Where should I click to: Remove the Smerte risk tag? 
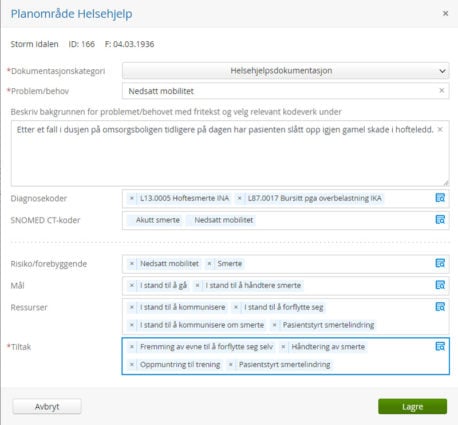tap(209, 264)
